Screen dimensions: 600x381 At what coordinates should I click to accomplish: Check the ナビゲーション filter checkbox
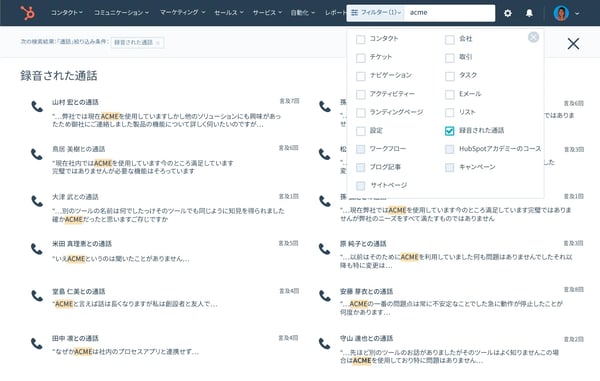tap(360, 76)
